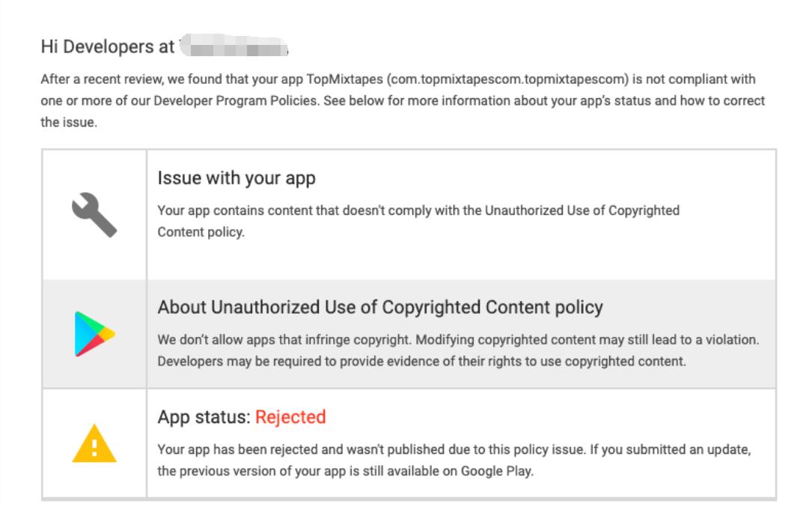Click the wrench icon beside Issue with your app
812x510 pixels.
94,215
